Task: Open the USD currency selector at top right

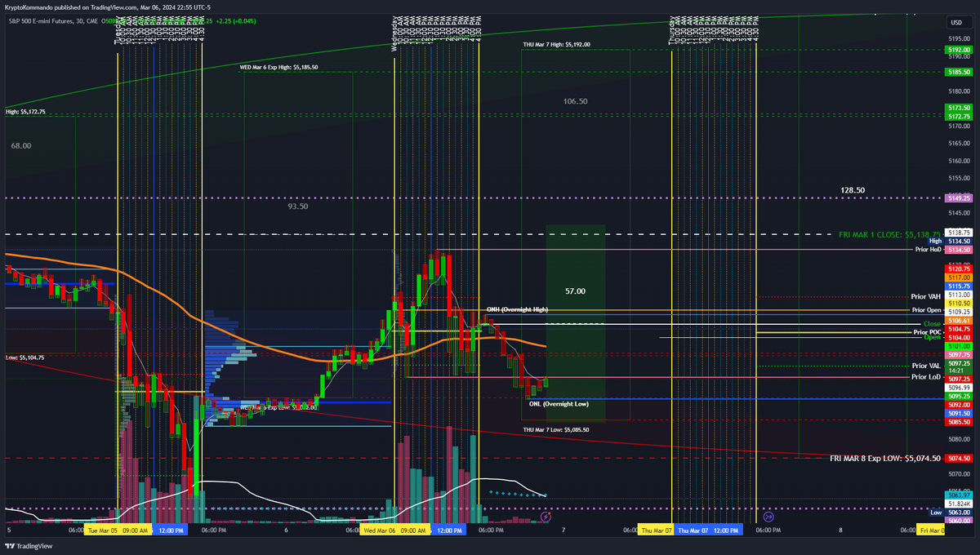Action: click(x=956, y=23)
